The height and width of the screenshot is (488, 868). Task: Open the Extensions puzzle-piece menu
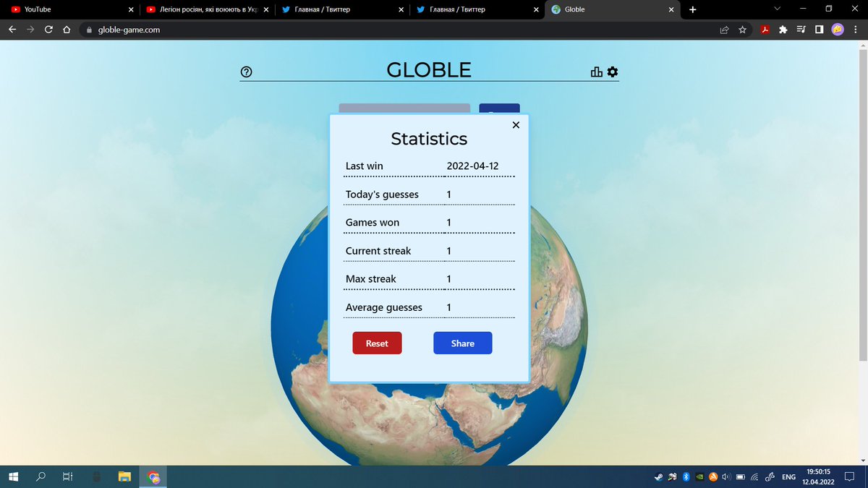coord(783,30)
